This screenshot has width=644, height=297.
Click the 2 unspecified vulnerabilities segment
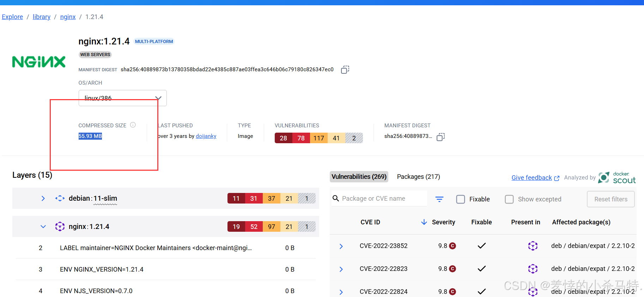(354, 138)
